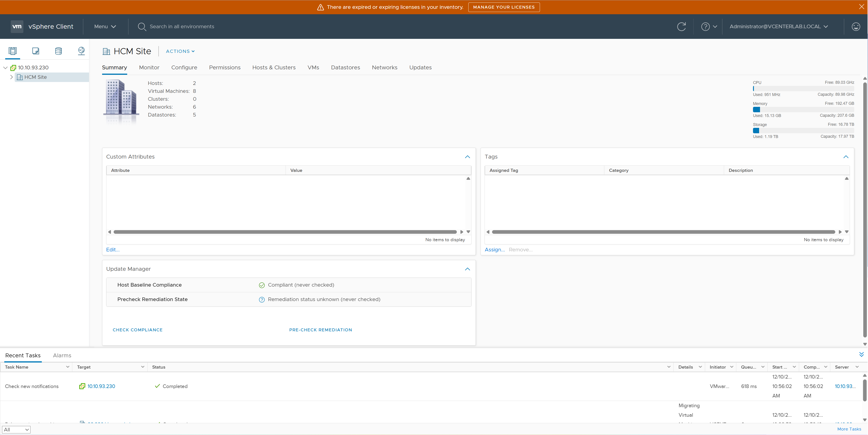Open the Hosts and Clusters inventory view
This screenshot has width=868, height=435.
13,51
